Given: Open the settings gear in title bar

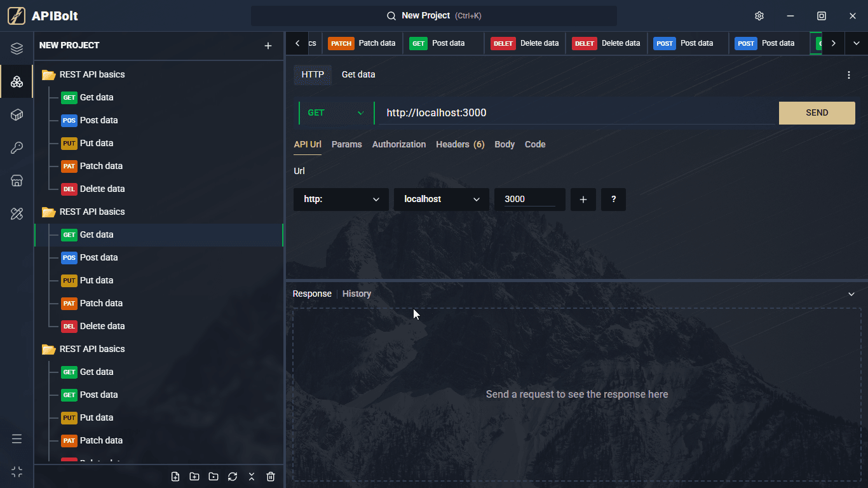Looking at the screenshot, I should pos(759,16).
